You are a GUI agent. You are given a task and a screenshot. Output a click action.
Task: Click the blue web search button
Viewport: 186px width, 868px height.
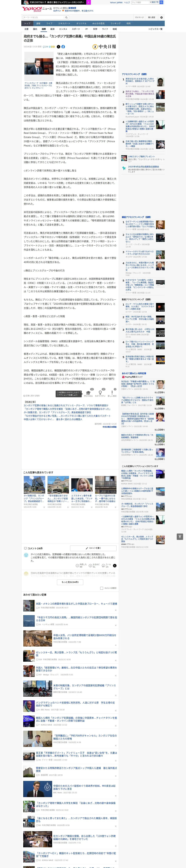(161, 2)
